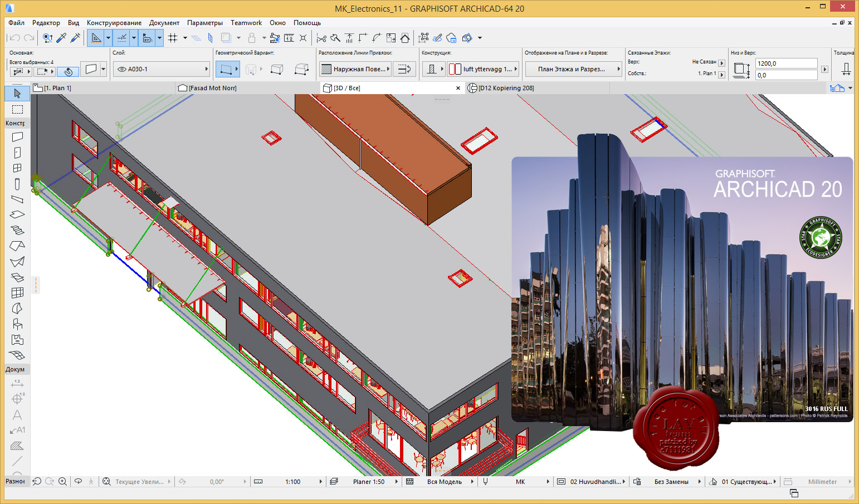
Task: Click the wall bottom offset field 0,0
Action: tap(786, 75)
